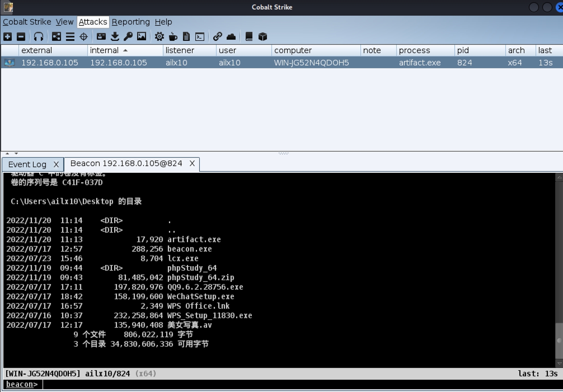Image resolution: width=563 pixels, height=392 pixels.
Task: Open targets view with crosshair icon
Action: tap(83, 36)
